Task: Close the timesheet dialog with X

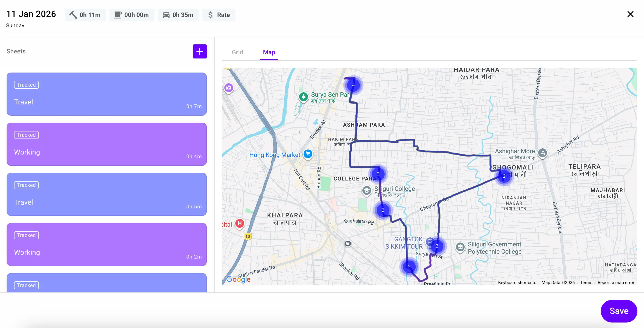Action: pyautogui.click(x=630, y=14)
